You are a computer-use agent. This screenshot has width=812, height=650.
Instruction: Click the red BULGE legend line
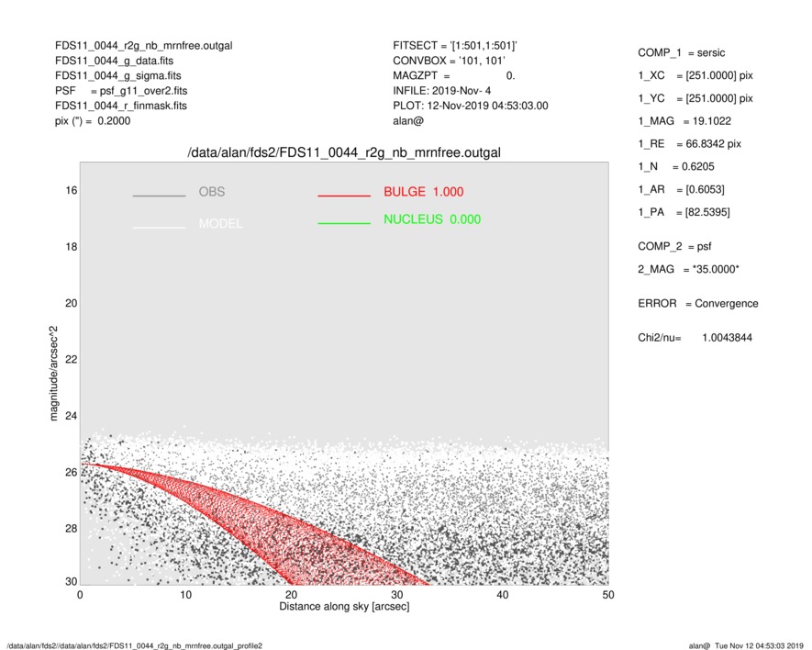pyautogui.click(x=344, y=196)
